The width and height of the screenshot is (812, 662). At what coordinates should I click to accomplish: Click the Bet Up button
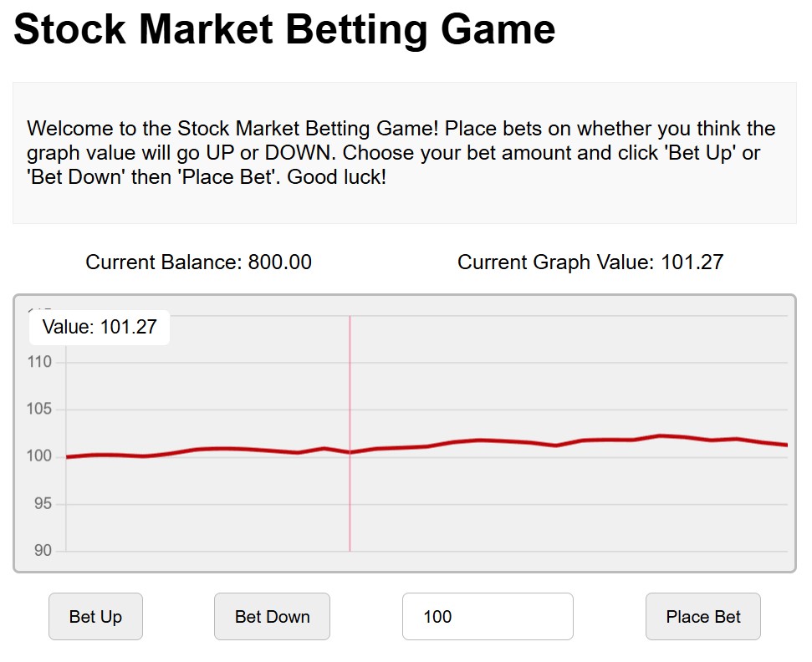pos(95,616)
